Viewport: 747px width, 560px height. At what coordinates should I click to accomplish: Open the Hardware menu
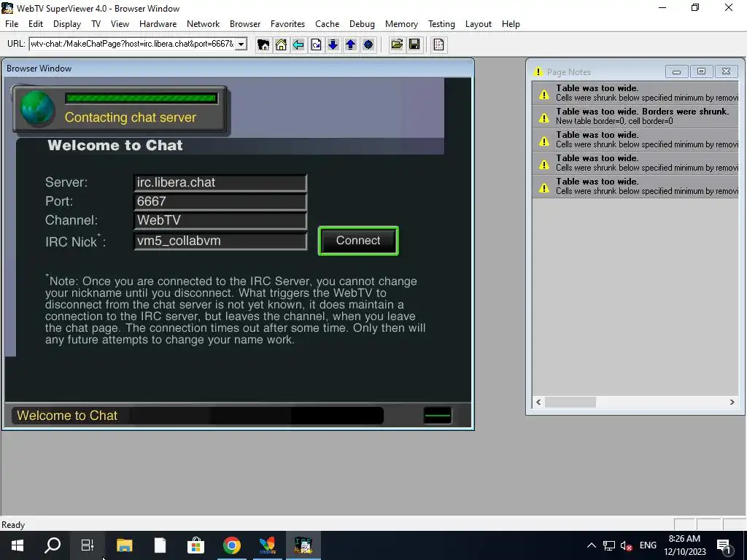[158, 24]
